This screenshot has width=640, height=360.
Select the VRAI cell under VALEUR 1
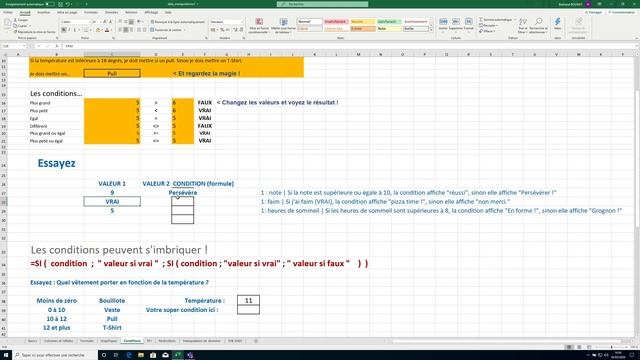pos(112,202)
